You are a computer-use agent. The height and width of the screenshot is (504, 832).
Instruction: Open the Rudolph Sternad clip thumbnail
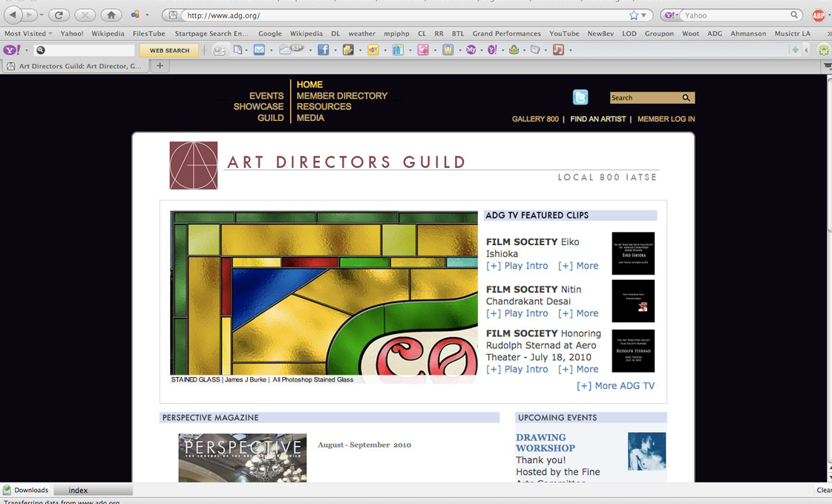(x=633, y=350)
